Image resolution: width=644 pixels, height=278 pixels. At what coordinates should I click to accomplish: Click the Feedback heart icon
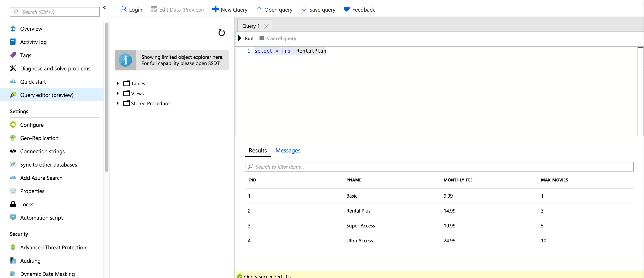coord(346,10)
